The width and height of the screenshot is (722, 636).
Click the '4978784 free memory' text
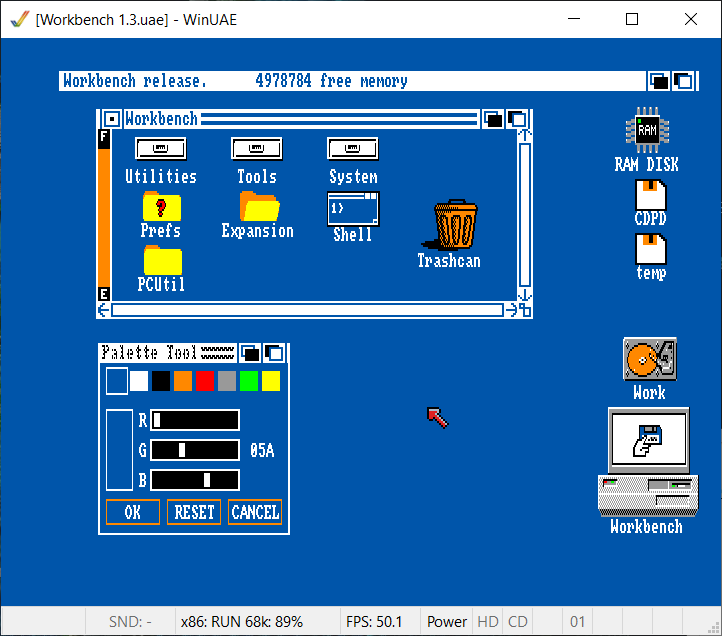click(332, 81)
